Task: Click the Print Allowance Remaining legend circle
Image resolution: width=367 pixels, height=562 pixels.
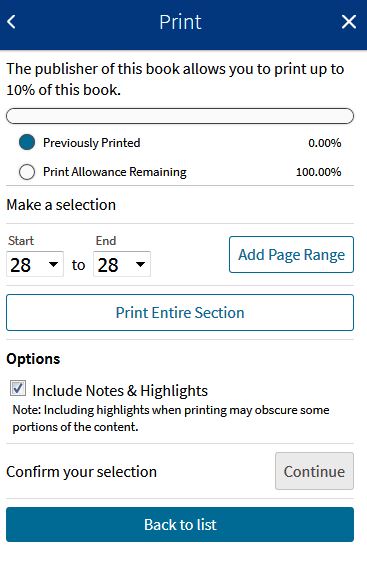Action: 27,172
